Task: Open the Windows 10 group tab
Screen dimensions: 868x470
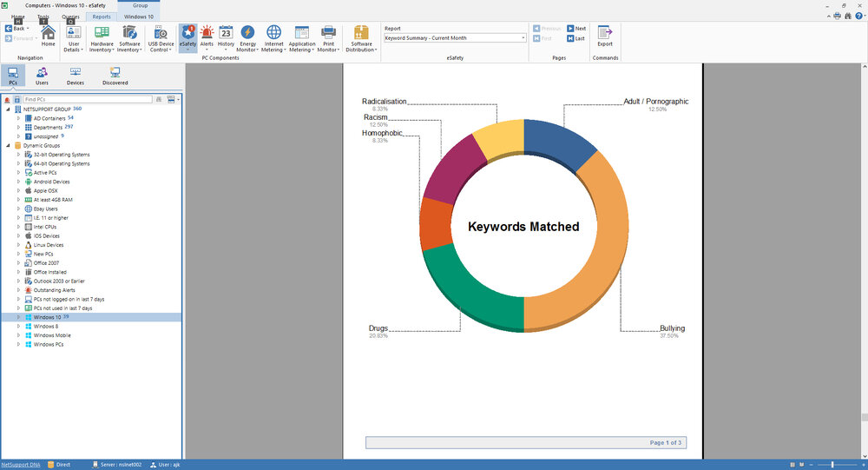Action: pos(138,17)
